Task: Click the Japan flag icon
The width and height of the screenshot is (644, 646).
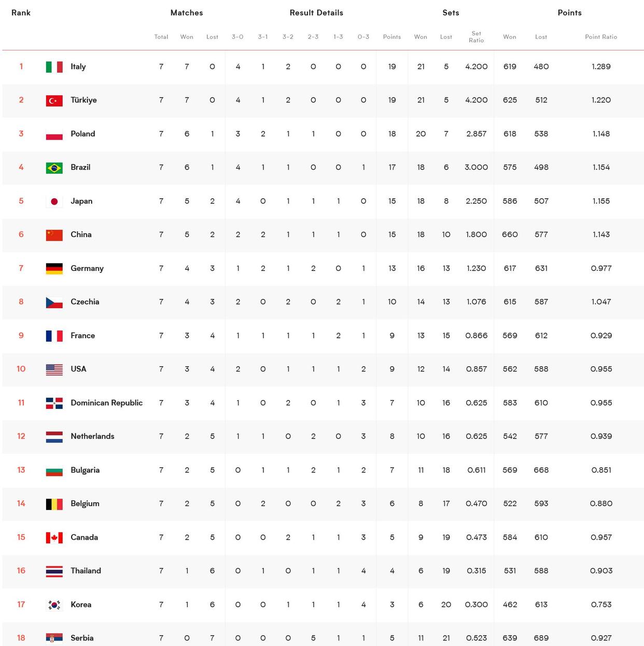Action: pyautogui.click(x=54, y=201)
